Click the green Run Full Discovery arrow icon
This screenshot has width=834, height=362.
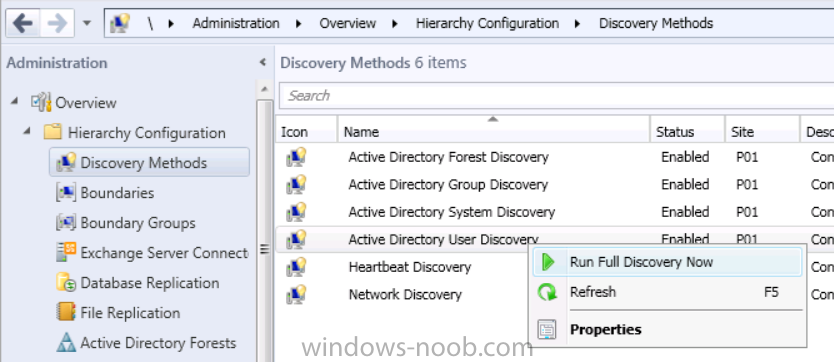[x=548, y=262]
